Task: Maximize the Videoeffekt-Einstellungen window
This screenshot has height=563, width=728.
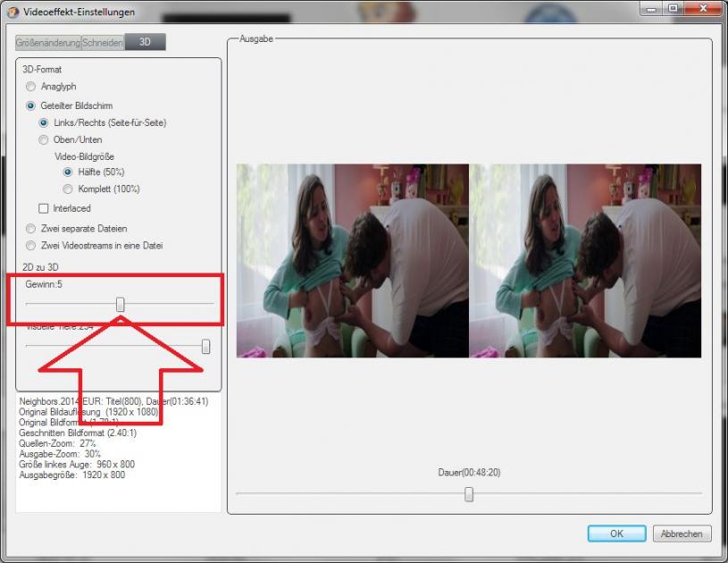Action: [673, 9]
